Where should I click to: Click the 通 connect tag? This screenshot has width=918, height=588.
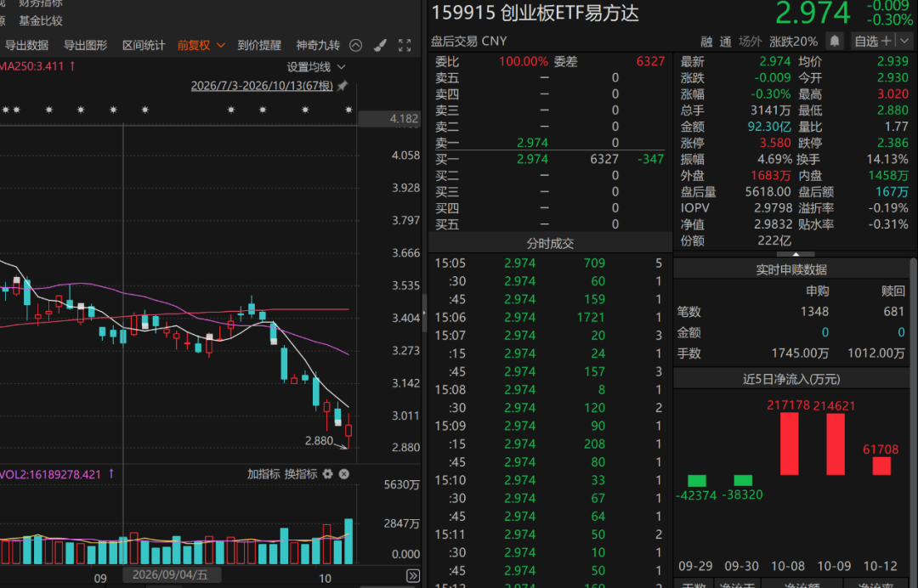725,42
